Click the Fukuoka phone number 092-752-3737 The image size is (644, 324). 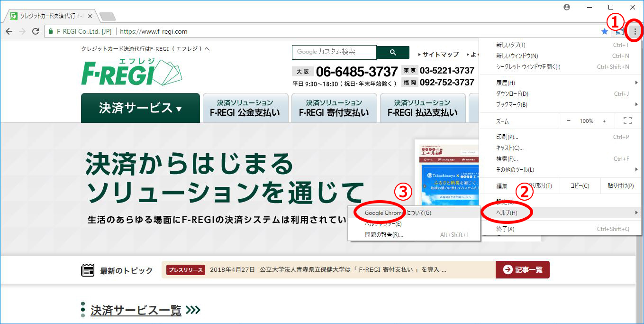click(447, 83)
